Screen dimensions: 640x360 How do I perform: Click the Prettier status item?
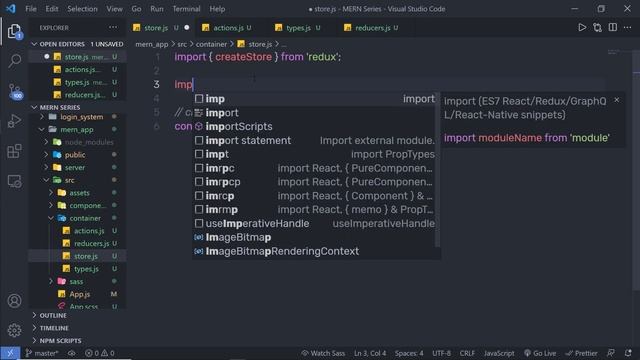point(582,353)
